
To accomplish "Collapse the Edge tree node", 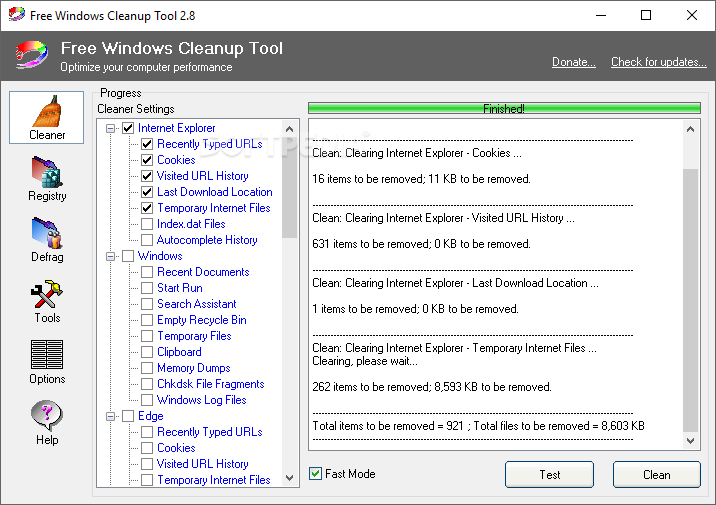I will click(110, 416).
